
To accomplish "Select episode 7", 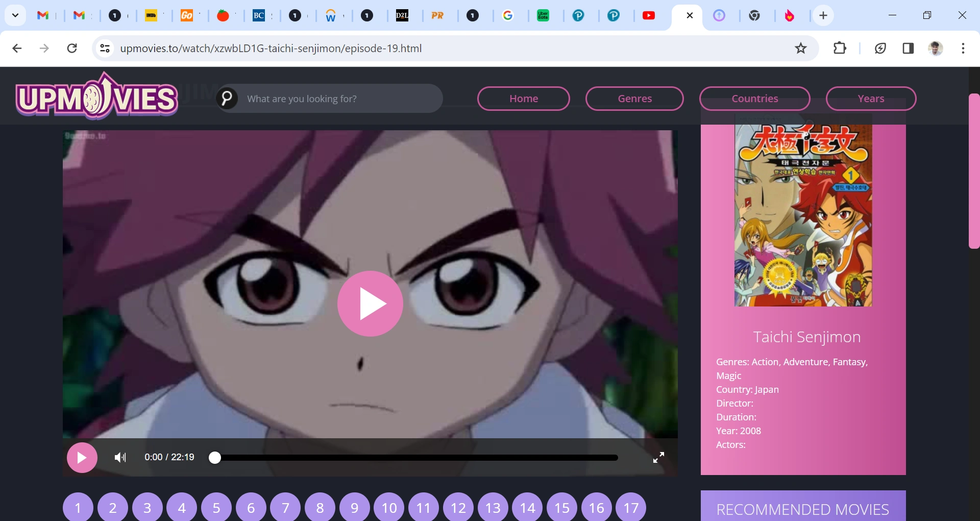I will tap(285, 508).
